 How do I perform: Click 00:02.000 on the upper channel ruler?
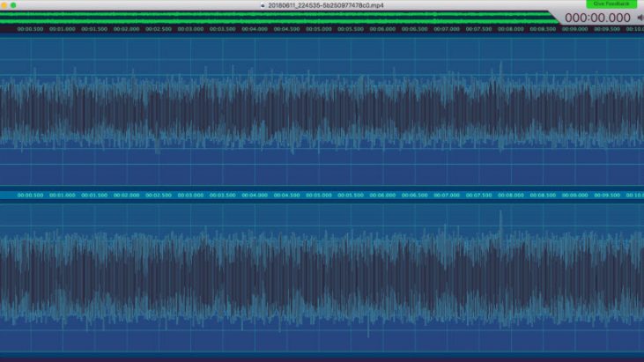[127, 29]
